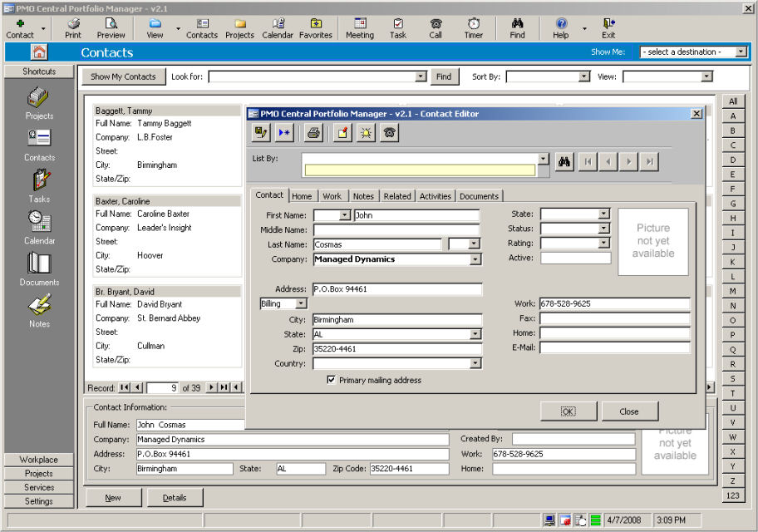This screenshot has height=532, width=758.
Task: Open Print Preview from the toolbar
Action: (111, 28)
